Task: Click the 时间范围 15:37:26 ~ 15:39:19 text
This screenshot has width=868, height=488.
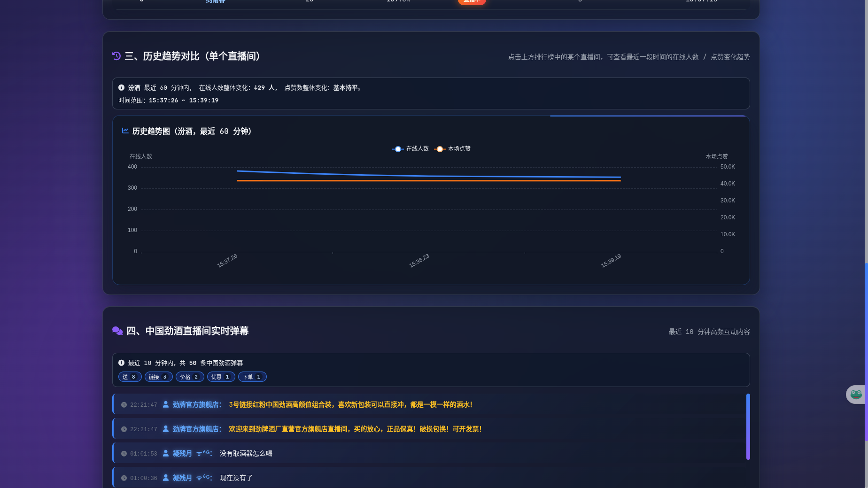Action: click(x=168, y=101)
